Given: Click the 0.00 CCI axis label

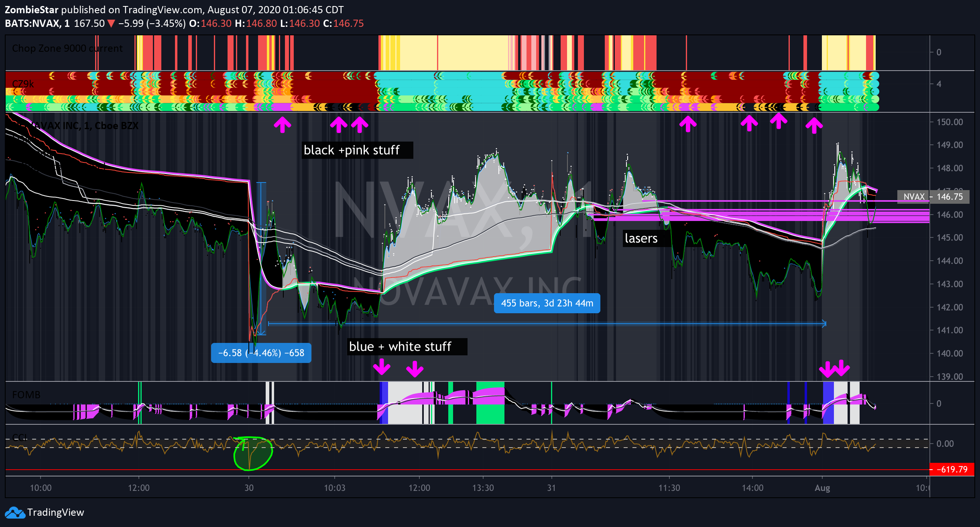Looking at the screenshot, I should pos(945,444).
